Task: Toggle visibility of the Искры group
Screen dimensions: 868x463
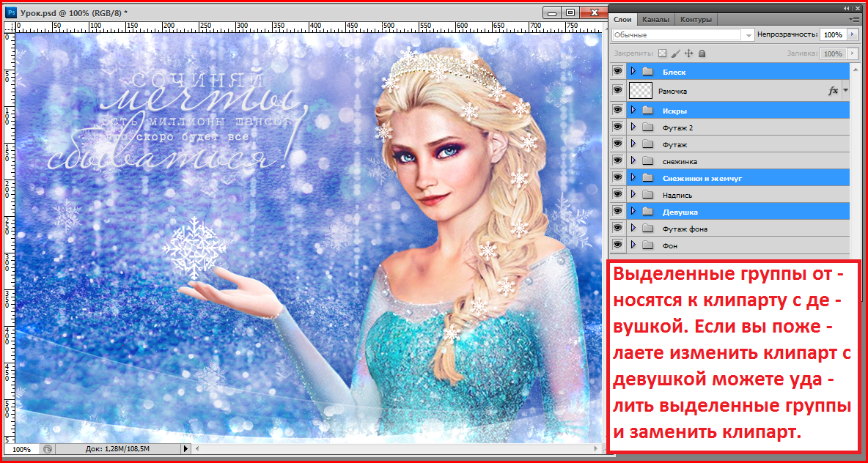Action: tap(618, 111)
